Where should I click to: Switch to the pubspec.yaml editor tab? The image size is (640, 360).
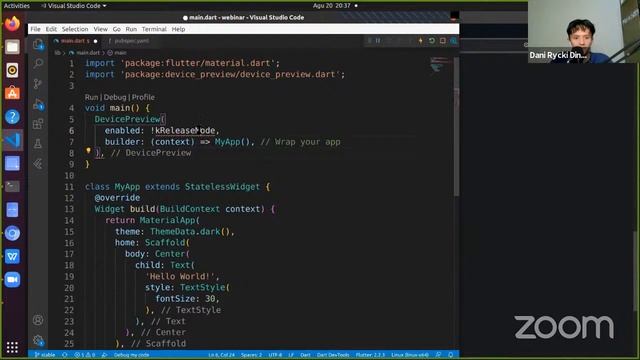click(x=131, y=41)
